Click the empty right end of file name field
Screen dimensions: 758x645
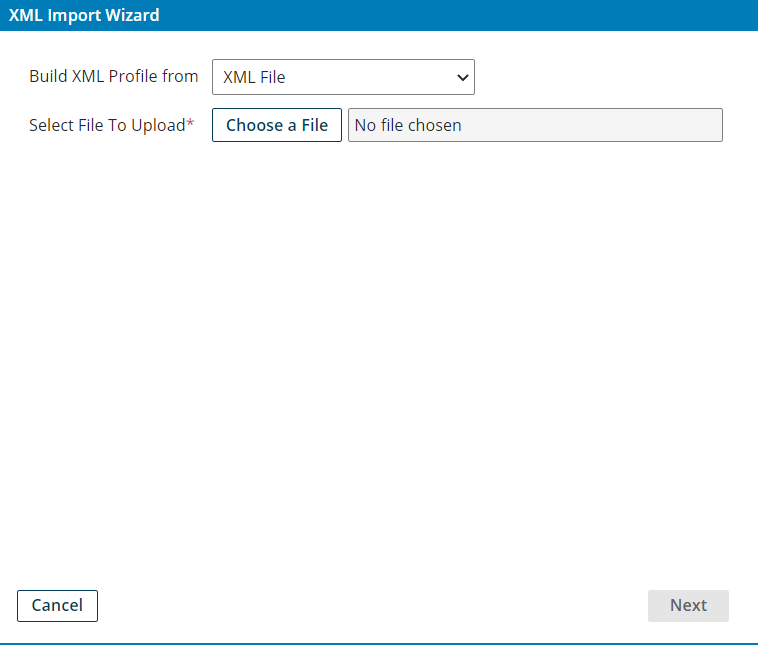pos(650,125)
